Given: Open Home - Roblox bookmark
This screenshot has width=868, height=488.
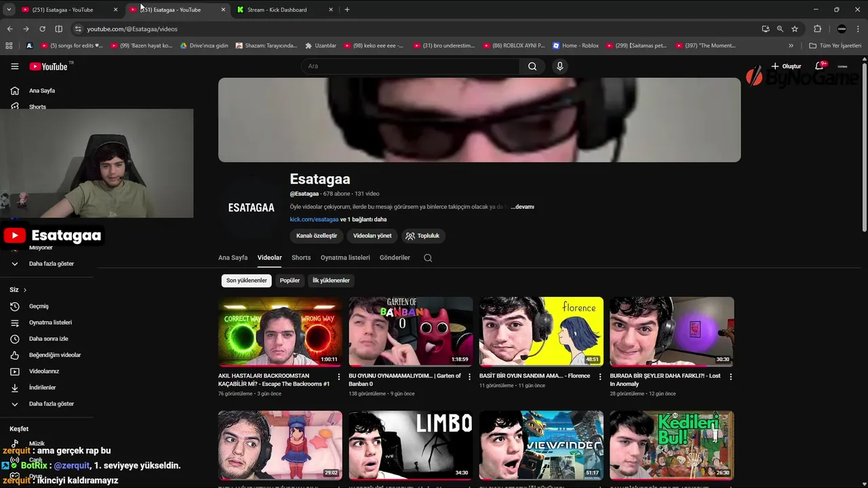Looking at the screenshot, I should [575, 45].
